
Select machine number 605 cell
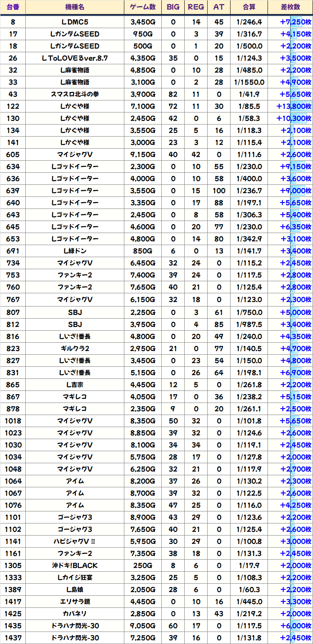pos(13,155)
